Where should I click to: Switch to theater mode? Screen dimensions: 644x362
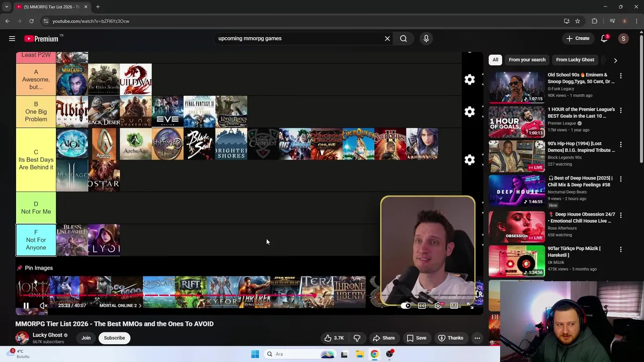point(454,305)
